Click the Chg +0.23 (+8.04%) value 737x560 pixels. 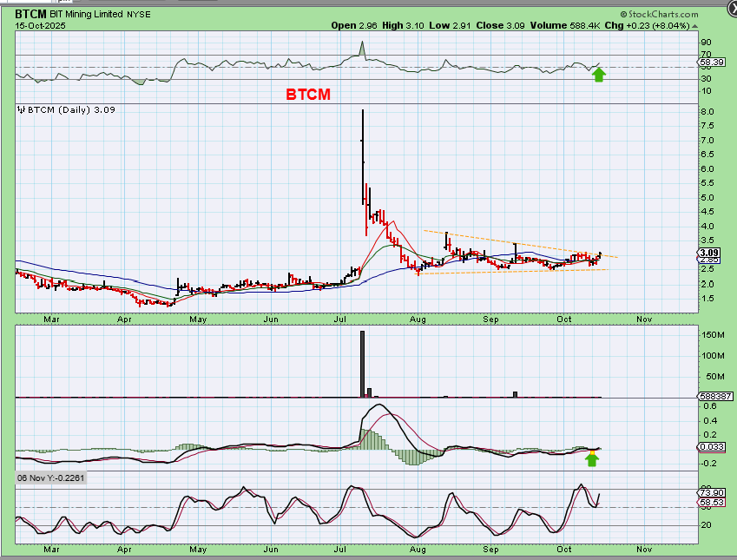tap(648, 25)
